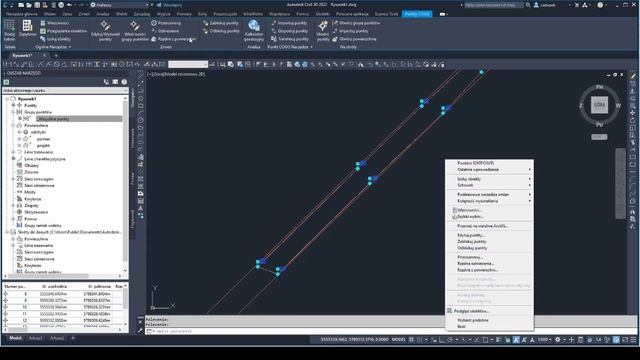Image resolution: width=640 pixels, height=360 pixels.
Task: Select the Rysunek1 document tab
Action: click(x=22, y=56)
